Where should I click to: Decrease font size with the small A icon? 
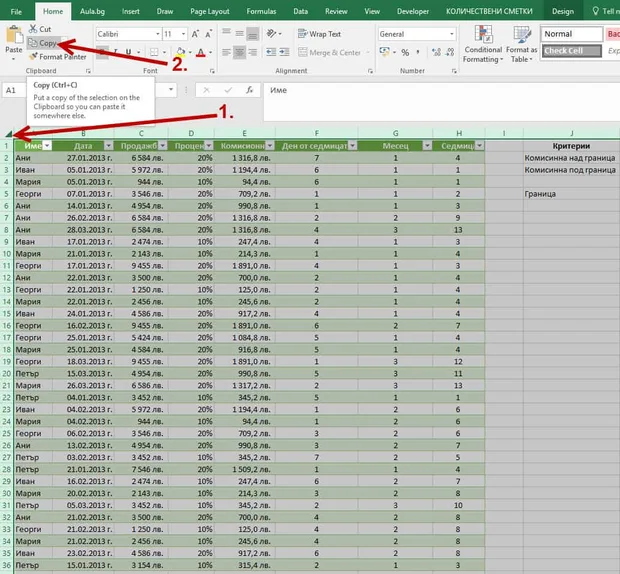[208, 34]
